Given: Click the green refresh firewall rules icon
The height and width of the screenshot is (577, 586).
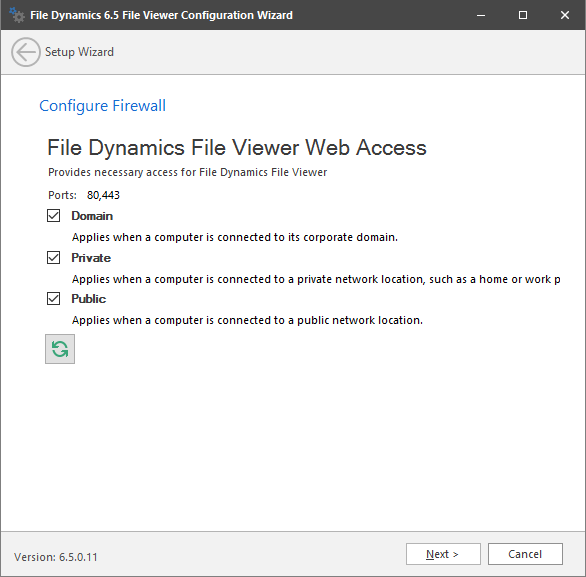Looking at the screenshot, I should click(60, 349).
